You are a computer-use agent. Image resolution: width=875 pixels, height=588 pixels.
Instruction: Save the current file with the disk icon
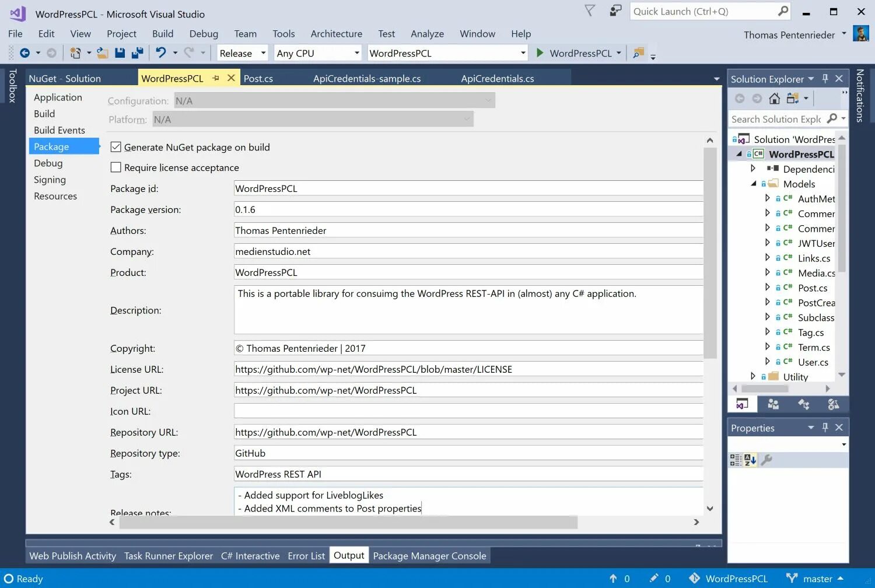pyautogui.click(x=120, y=53)
